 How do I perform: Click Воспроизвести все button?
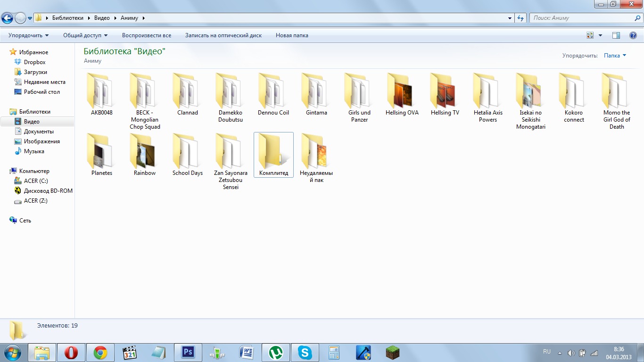[146, 35]
